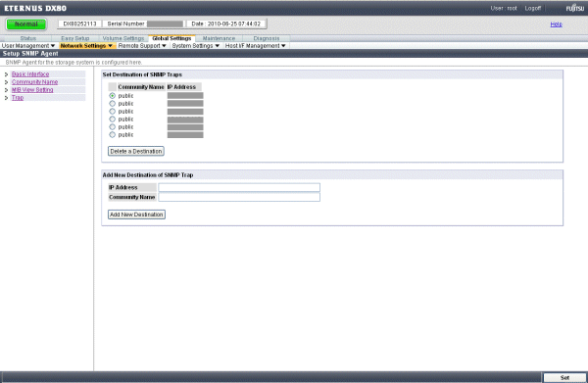Viewport: 588px width, 383px height.
Task: Expand arrow next to Basic Interface
Action: click(6, 74)
